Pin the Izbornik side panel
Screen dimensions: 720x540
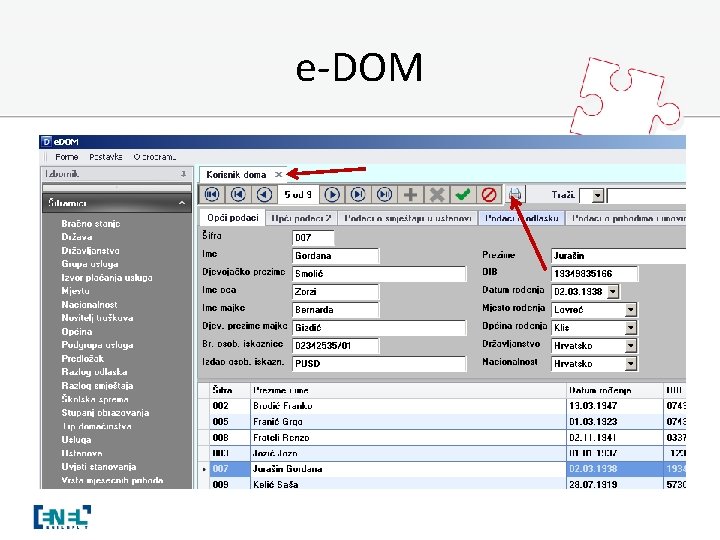(183, 174)
